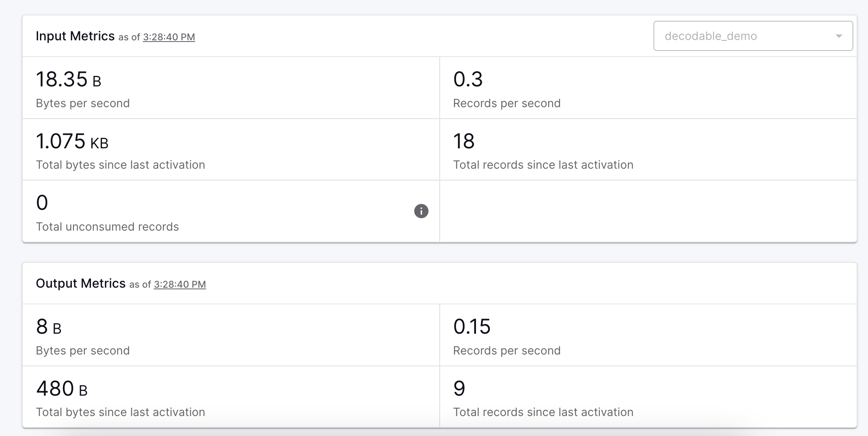Screen dimensions: 868x436
Task: Click the 8 B output bytes value
Action: (49, 327)
